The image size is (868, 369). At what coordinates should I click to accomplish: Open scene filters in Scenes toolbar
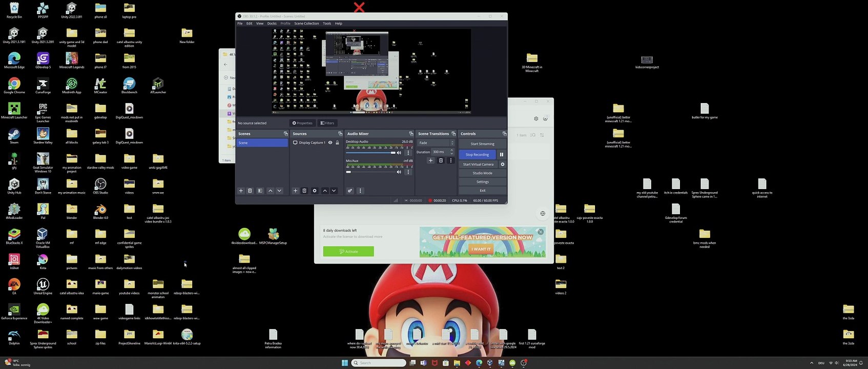[260, 191]
